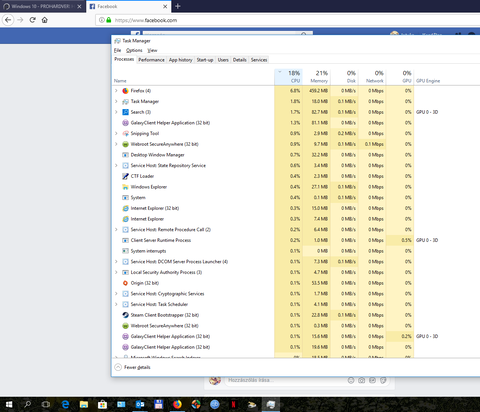Click the Search (3) process icon
480x412 pixels.
(125, 112)
